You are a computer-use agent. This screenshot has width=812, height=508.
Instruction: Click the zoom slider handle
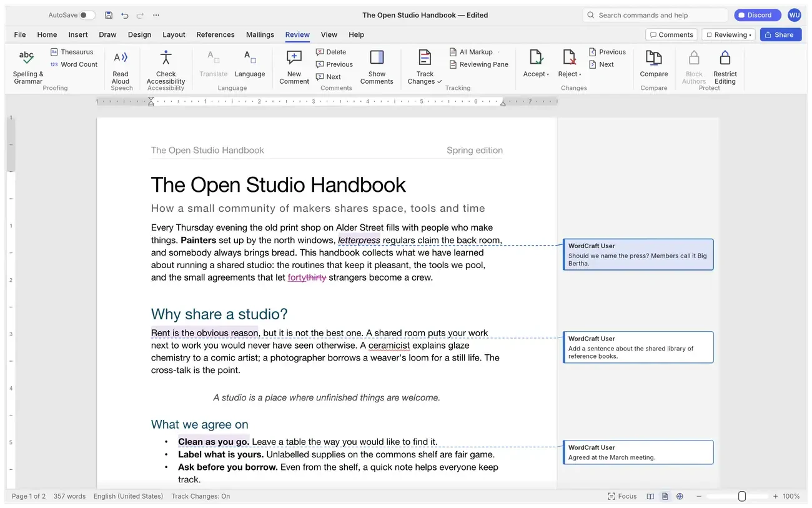(x=742, y=496)
